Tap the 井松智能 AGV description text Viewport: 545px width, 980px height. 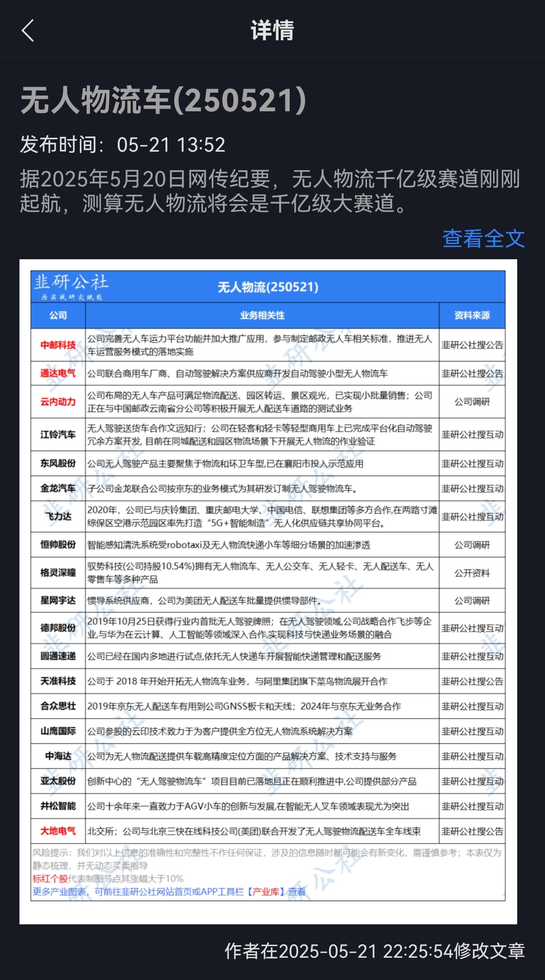(x=248, y=807)
